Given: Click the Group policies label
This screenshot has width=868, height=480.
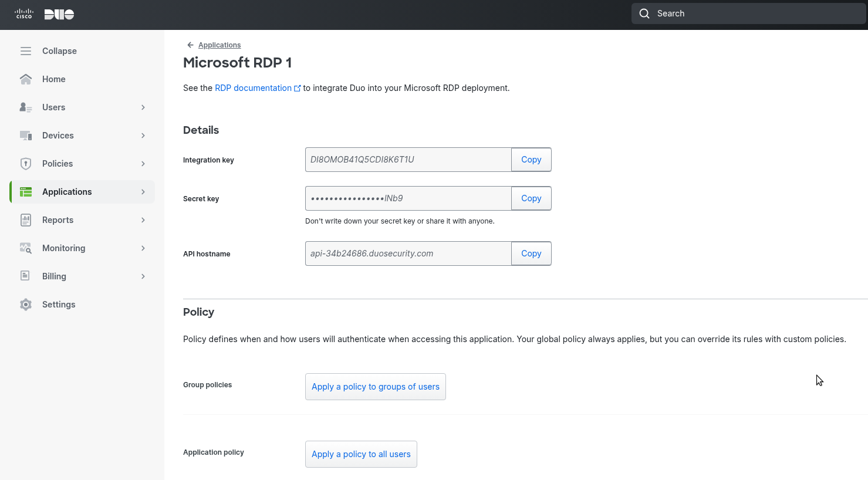Looking at the screenshot, I should click(x=207, y=385).
